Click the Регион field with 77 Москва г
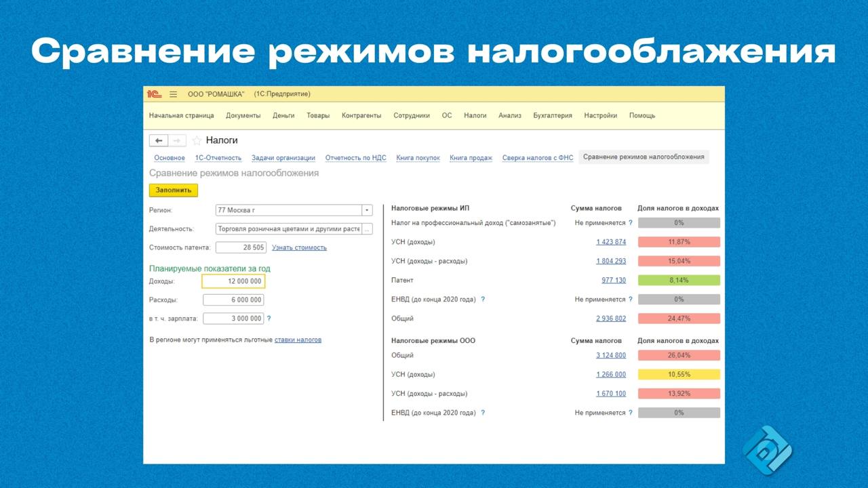Image resolution: width=868 pixels, height=488 pixels. (x=289, y=210)
